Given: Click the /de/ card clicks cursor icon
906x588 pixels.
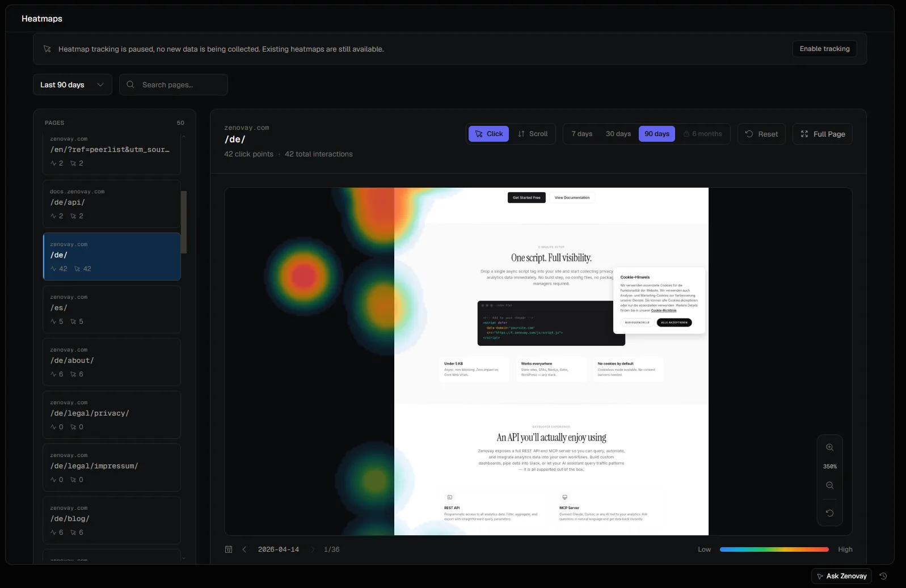Looking at the screenshot, I should pos(77,269).
